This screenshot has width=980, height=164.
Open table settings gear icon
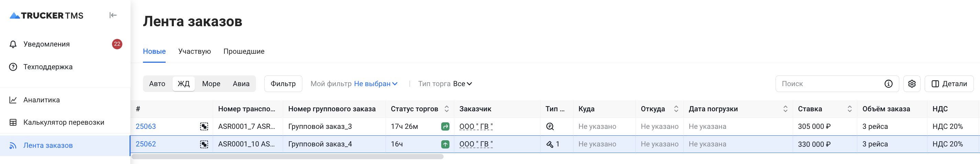pos(912,83)
